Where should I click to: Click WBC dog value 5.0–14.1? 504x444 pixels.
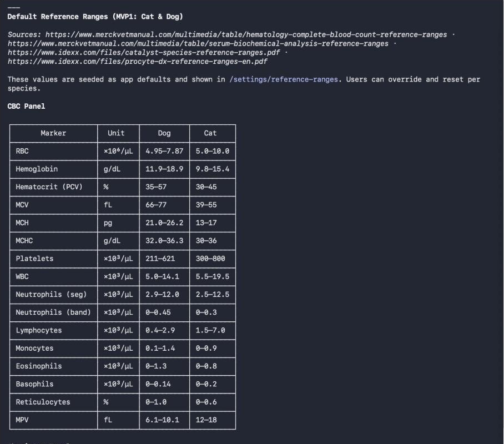coord(162,276)
